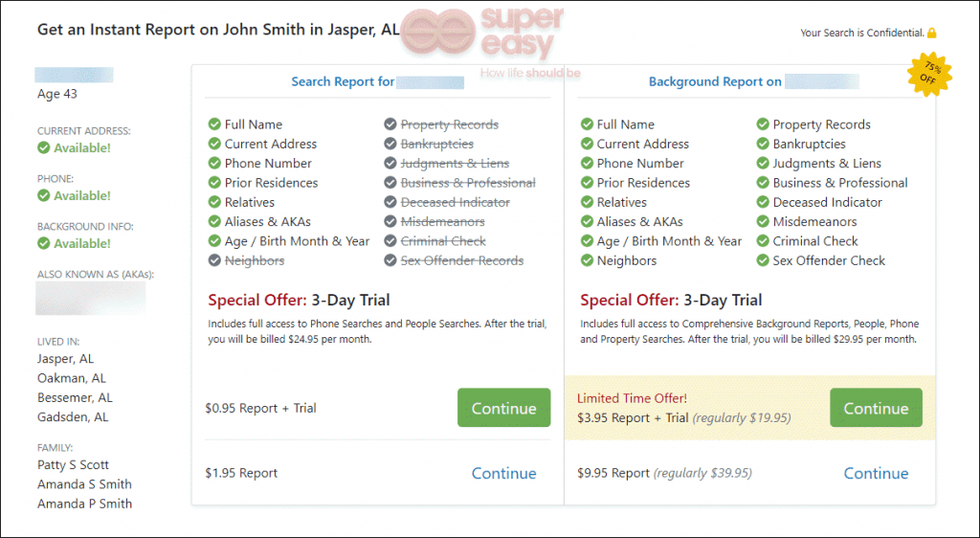Click the Continue link for $1.95 Report
This screenshot has width=980, height=538.
pos(503,473)
